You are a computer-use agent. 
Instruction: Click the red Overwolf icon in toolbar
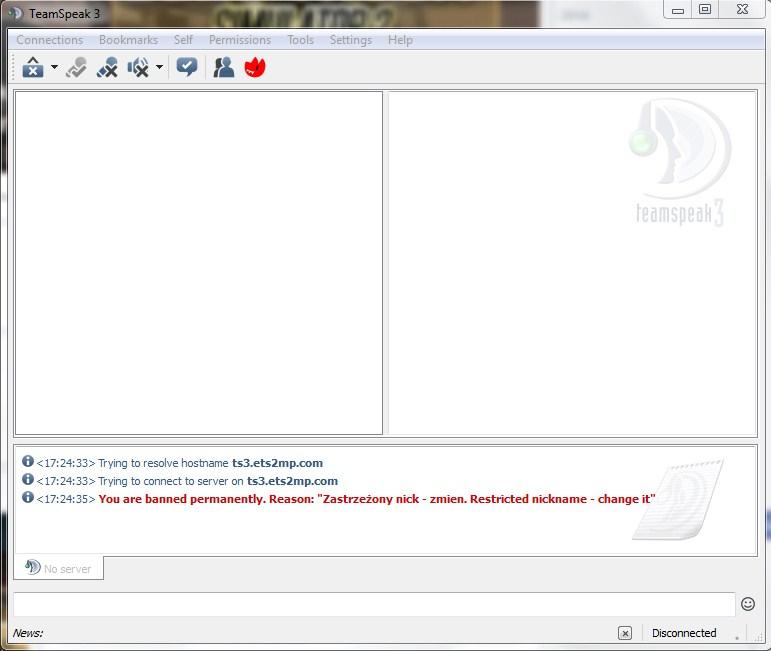(x=255, y=67)
